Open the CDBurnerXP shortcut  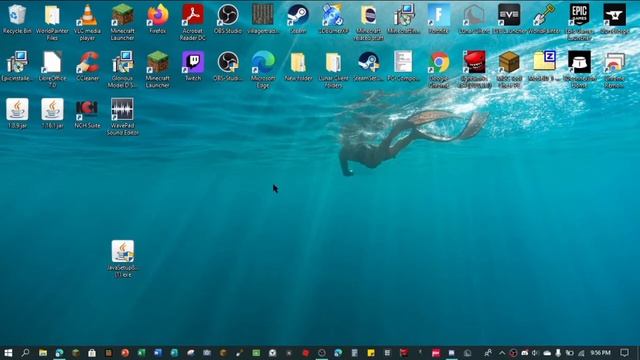333,20
